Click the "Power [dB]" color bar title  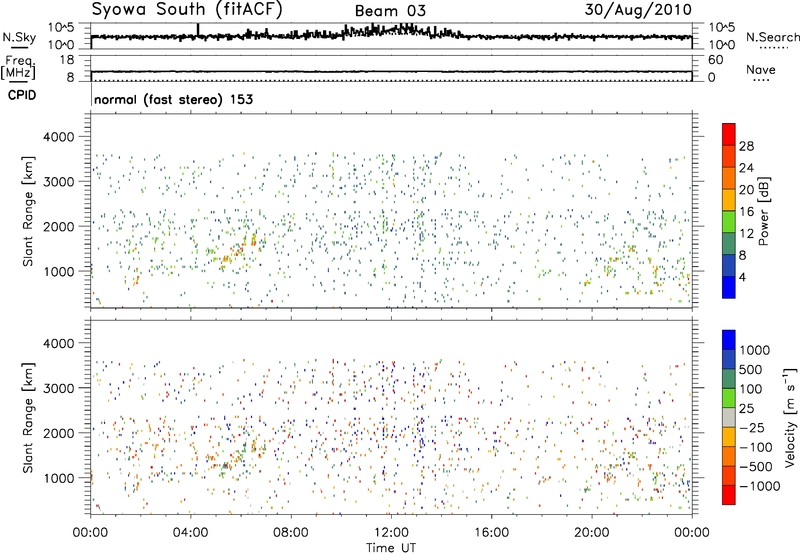[764, 211]
